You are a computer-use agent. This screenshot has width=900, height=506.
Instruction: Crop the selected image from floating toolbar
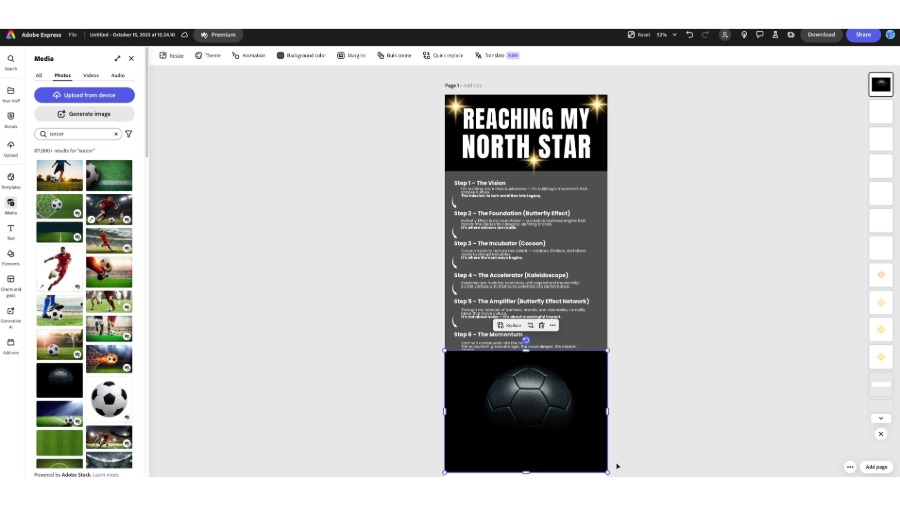(530, 325)
